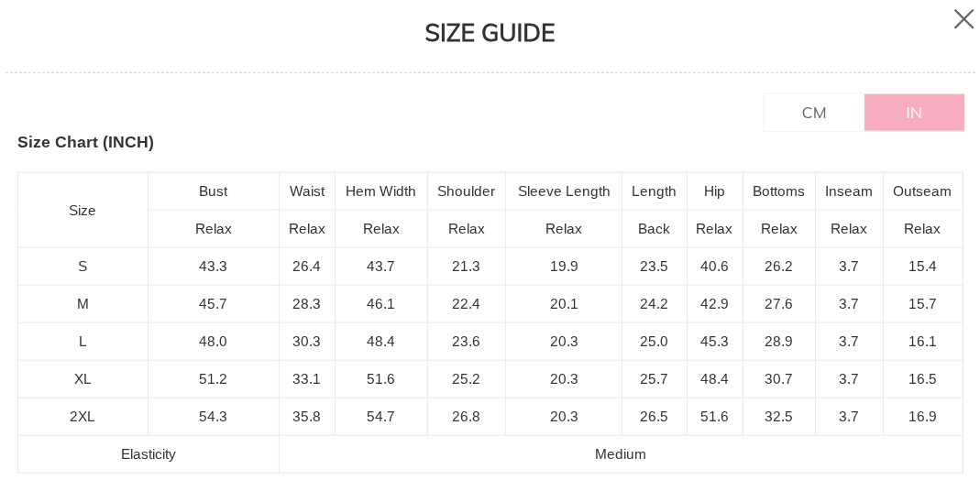Viewport: 980px width, 480px height.
Task: Click the Elasticity row label
Action: tap(148, 454)
